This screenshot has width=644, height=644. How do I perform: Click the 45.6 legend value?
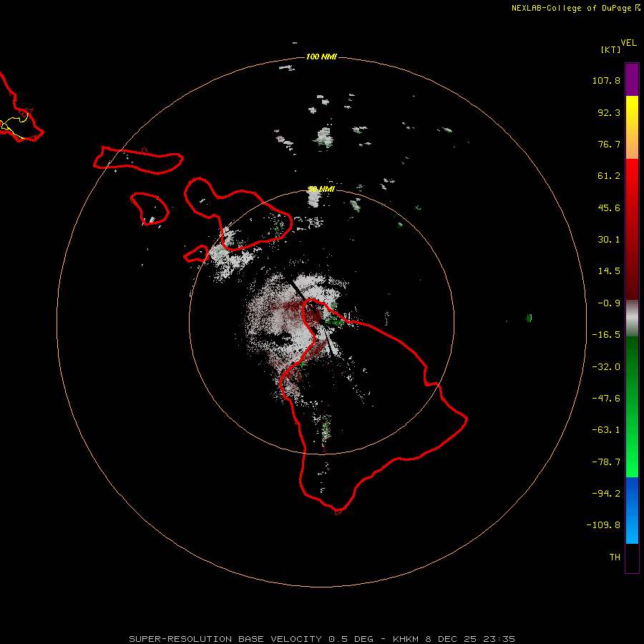click(609, 208)
